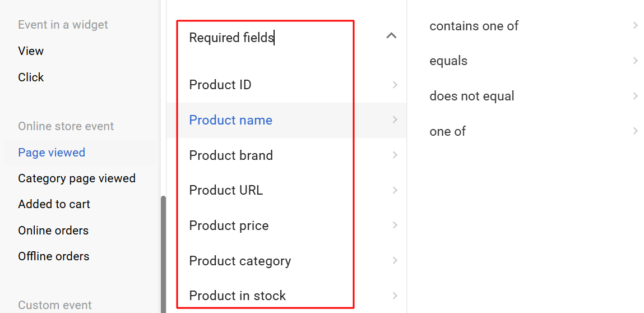
Task: Open the Product price chevron
Action: click(395, 225)
